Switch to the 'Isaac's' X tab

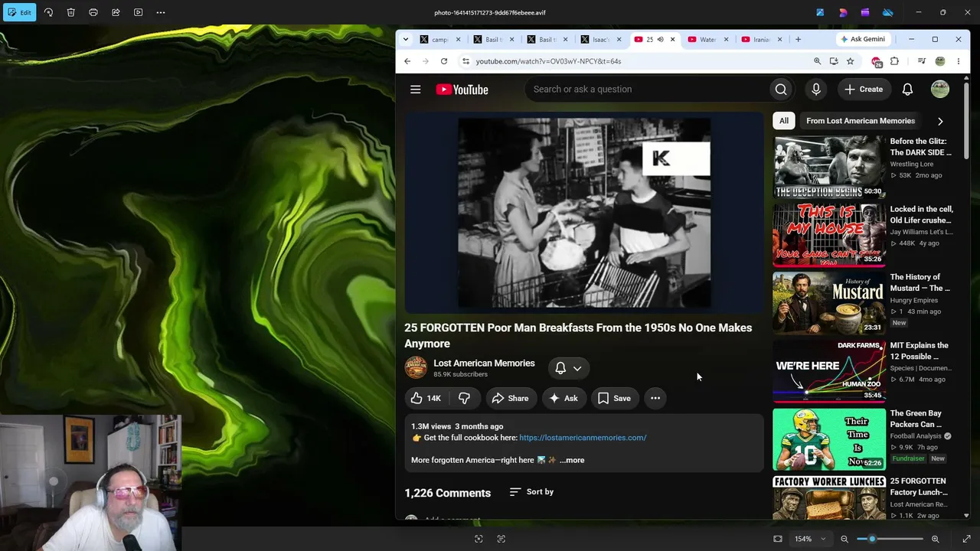(x=601, y=39)
